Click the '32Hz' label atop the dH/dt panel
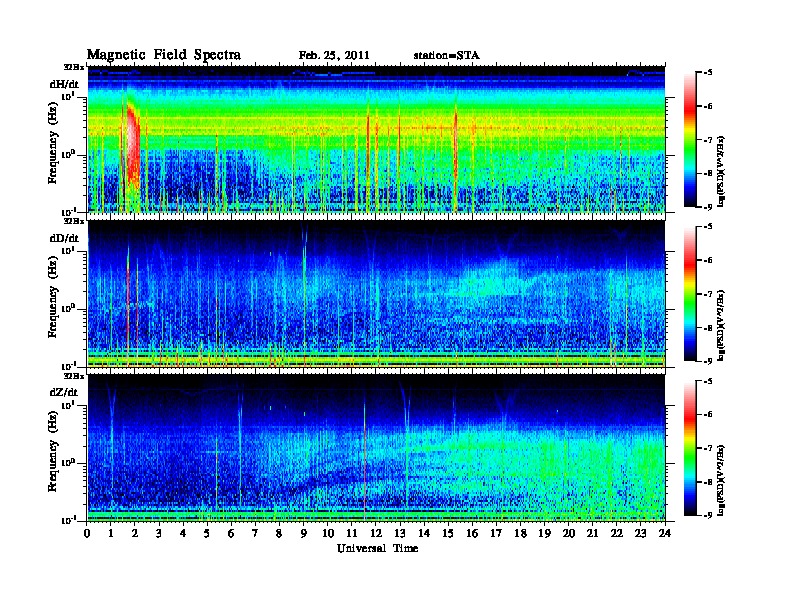Viewport: 792px width, 612px height. point(74,67)
